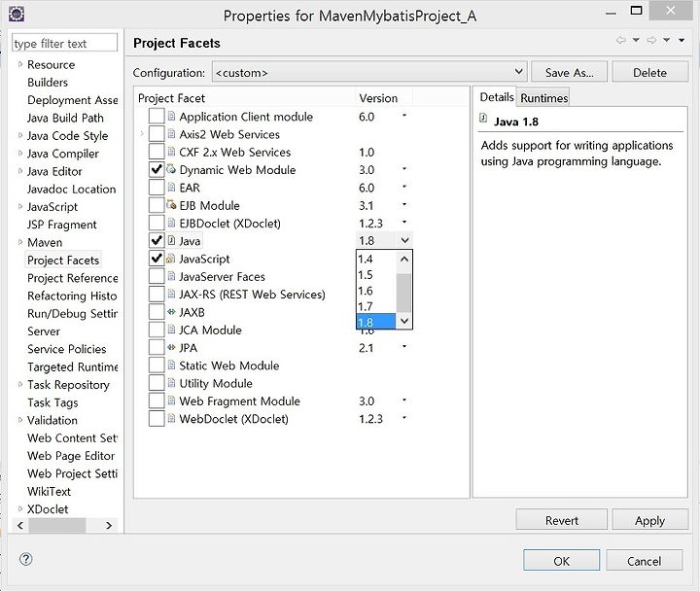Click the JavaScript facet icon
The image size is (700, 592).
point(171,259)
